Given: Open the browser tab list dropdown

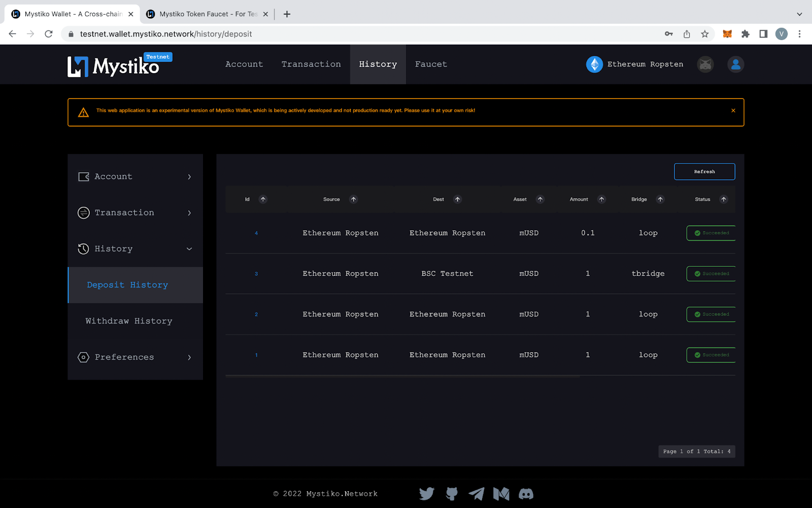Looking at the screenshot, I should coord(799,14).
